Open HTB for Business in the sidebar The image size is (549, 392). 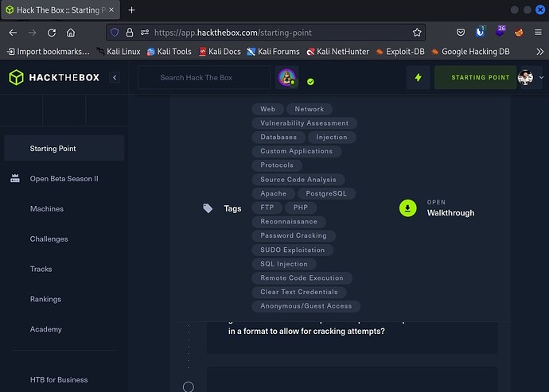click(59, 380)
